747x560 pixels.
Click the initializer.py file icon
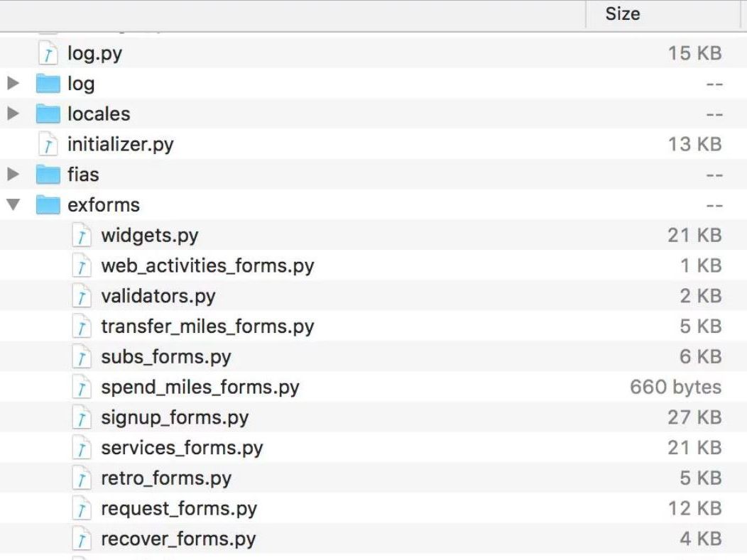[x=48, y=145]
